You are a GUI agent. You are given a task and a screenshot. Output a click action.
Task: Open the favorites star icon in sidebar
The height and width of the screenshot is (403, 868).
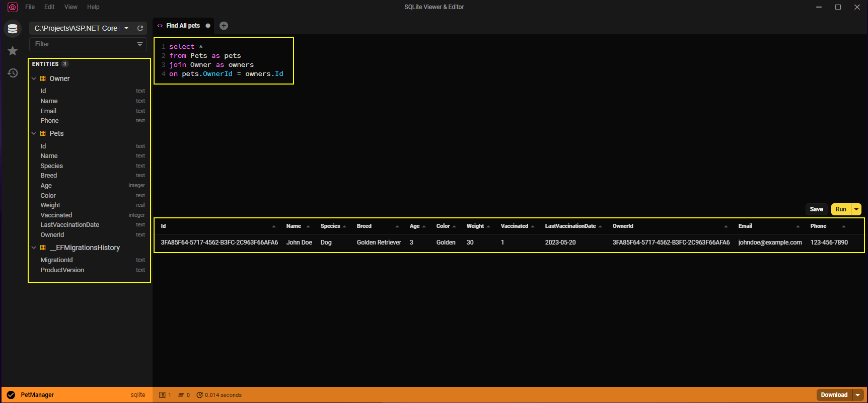click(13, 51)
